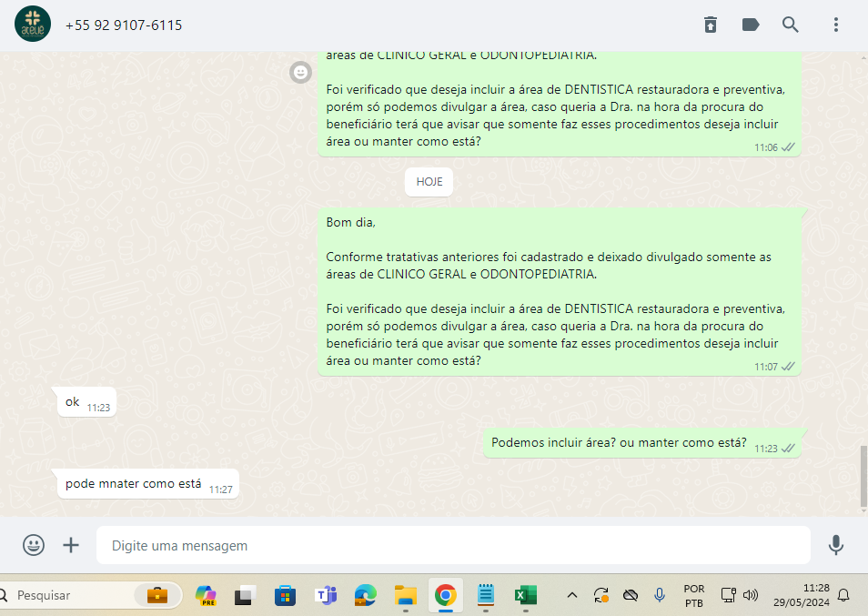Open the attach plus menu
Image resolution: width=868 pixels, height=616 pixels.
(x=71, y=545)
